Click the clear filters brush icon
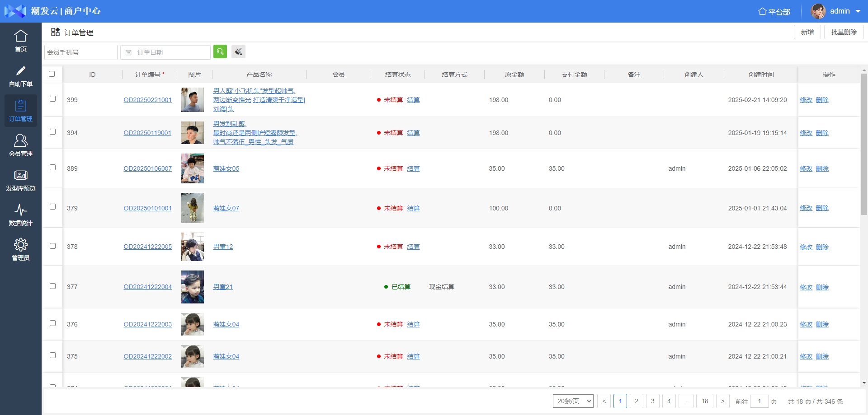 tap(238, 52)
